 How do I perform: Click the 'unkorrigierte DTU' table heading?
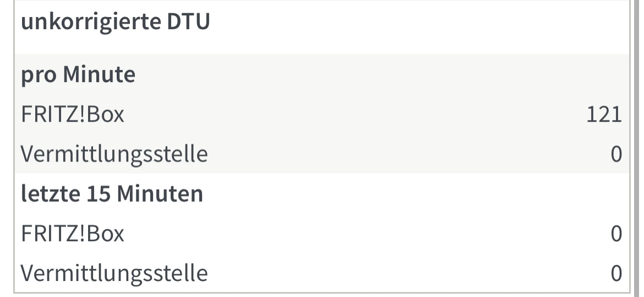[115, 25]
